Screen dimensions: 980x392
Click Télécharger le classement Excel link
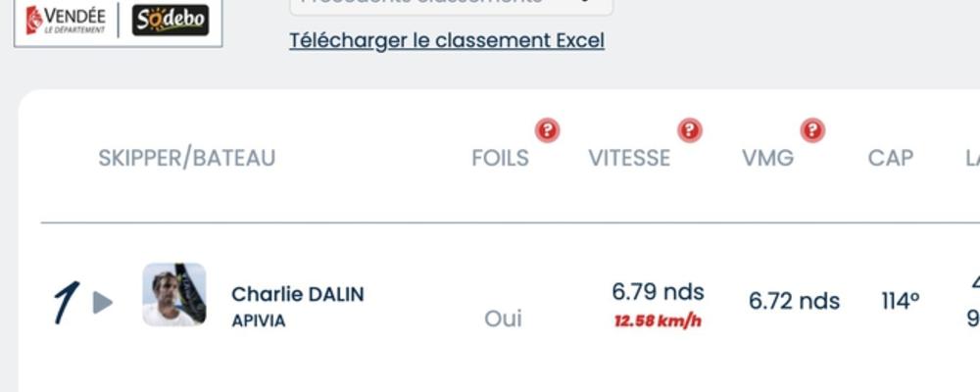446,40
